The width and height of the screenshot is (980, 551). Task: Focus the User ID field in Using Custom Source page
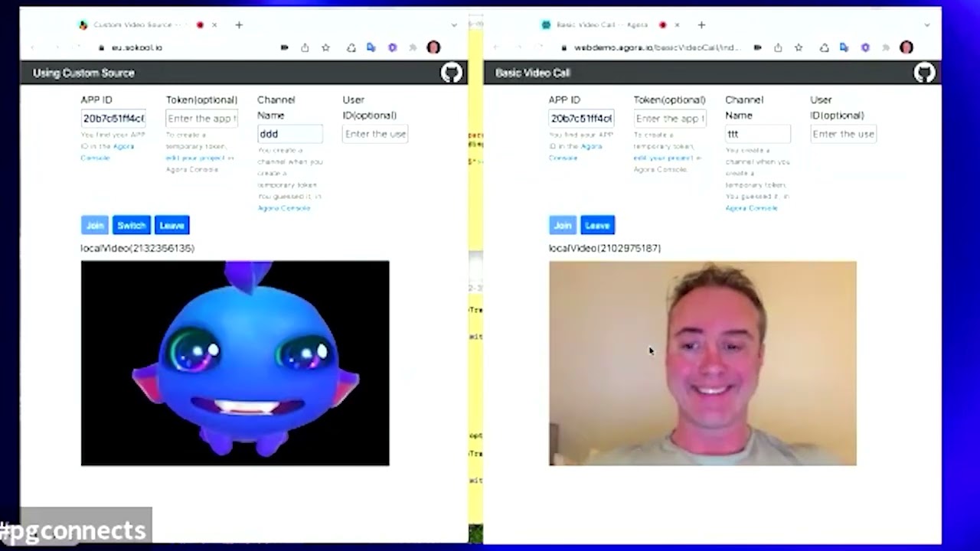click(x=375, y=134)
